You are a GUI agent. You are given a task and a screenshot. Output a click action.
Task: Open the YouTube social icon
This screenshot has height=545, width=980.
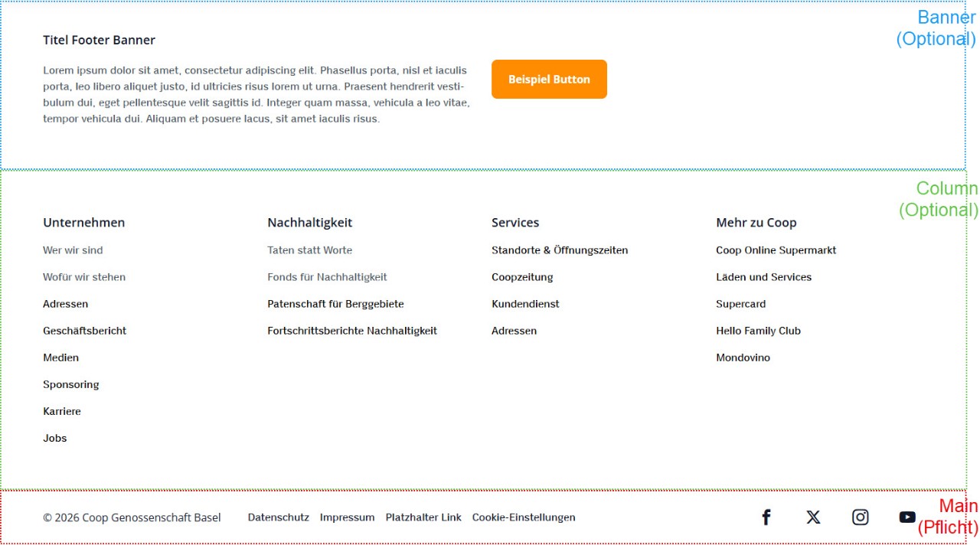coord(907,517)
